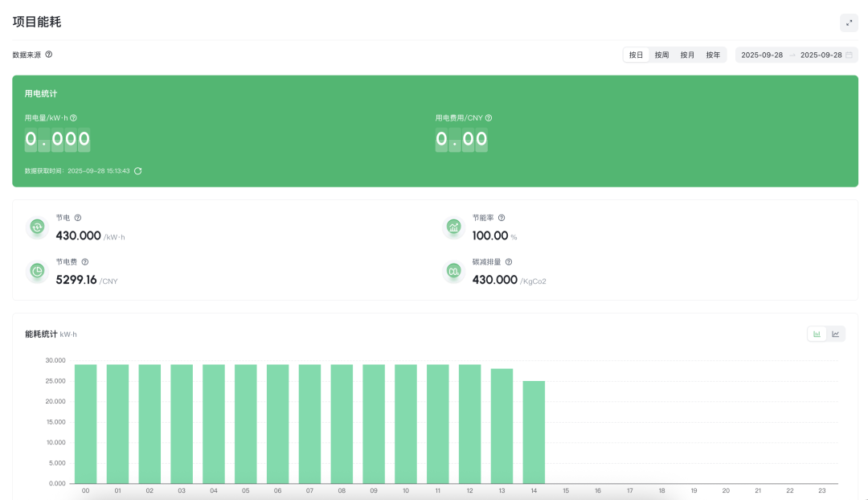Image resolution: width=868 pixels, height=500 pixels.
Task: Select the 项目能耗 page title
Action: [x=36, y=23]
